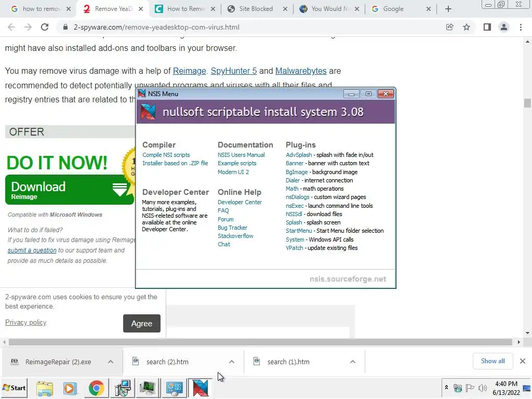Click the green Download Reimage button
Screen dimensions: 532x399
pyautogui.click(x=69, y=190)
